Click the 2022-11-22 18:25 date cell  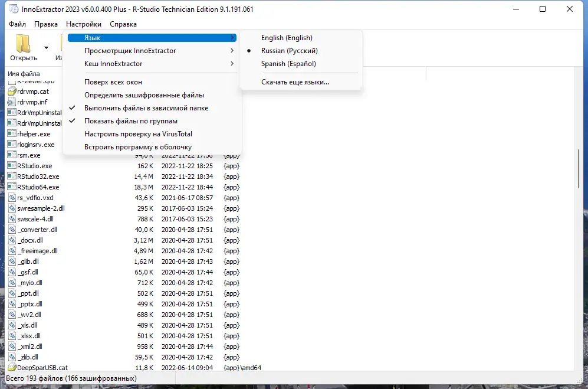[x=187, y=166]
